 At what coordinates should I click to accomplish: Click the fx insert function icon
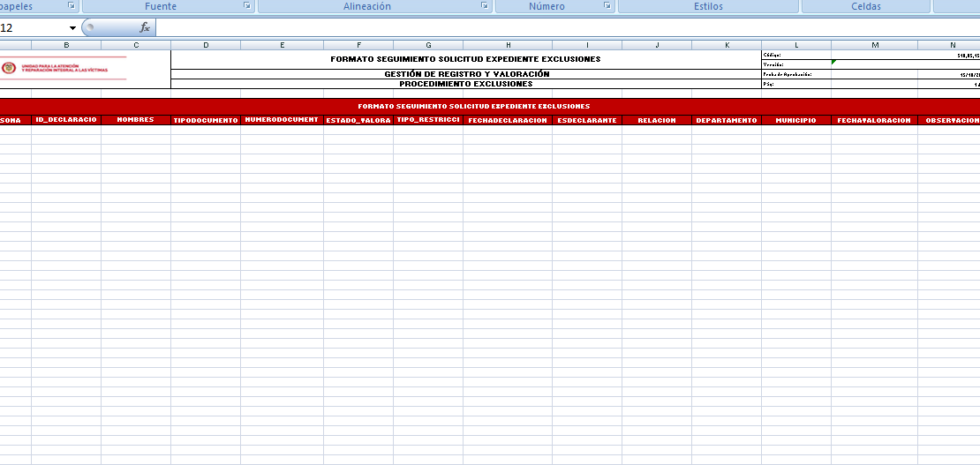(x=145, y=27)
